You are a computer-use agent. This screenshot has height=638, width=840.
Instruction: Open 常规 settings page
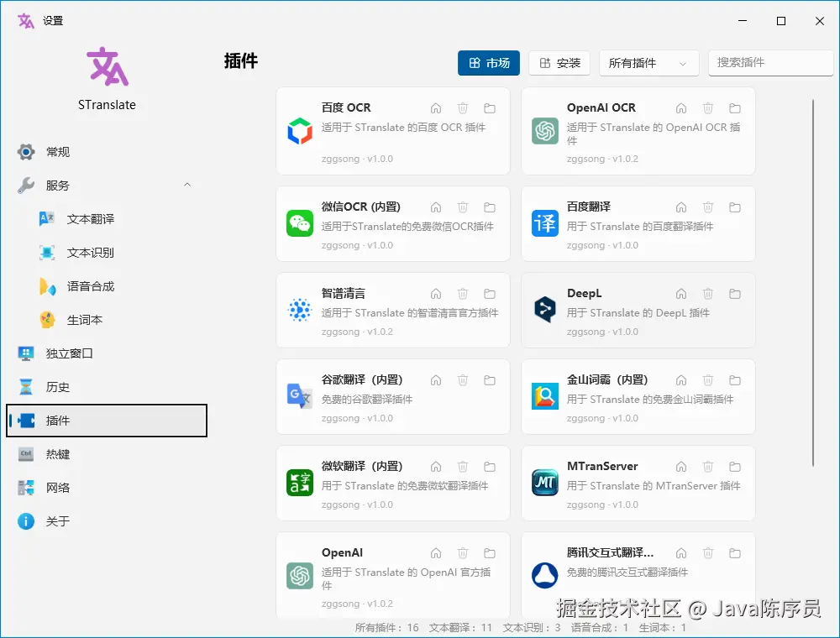[106, 152]
